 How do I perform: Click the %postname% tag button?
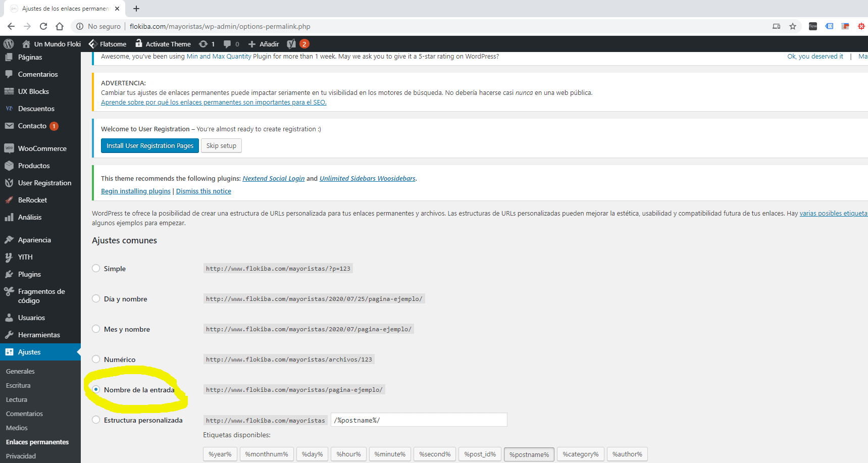529,454
